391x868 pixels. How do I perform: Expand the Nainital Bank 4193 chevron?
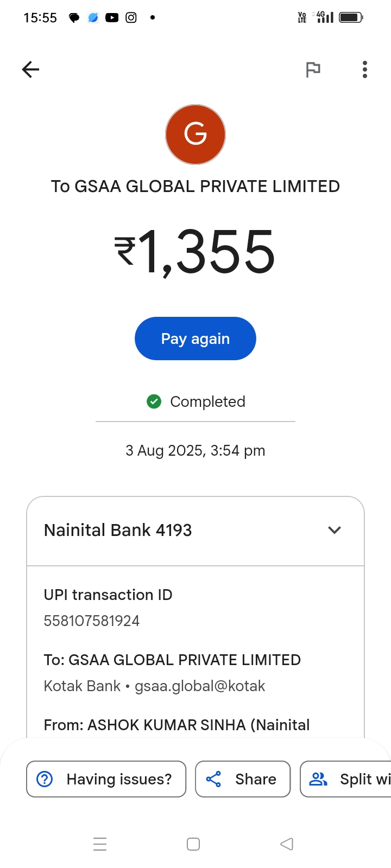point(335,530)
